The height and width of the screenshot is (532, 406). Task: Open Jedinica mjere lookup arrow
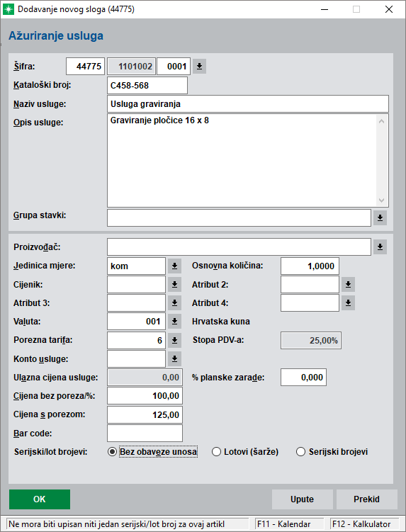[174, 266]
